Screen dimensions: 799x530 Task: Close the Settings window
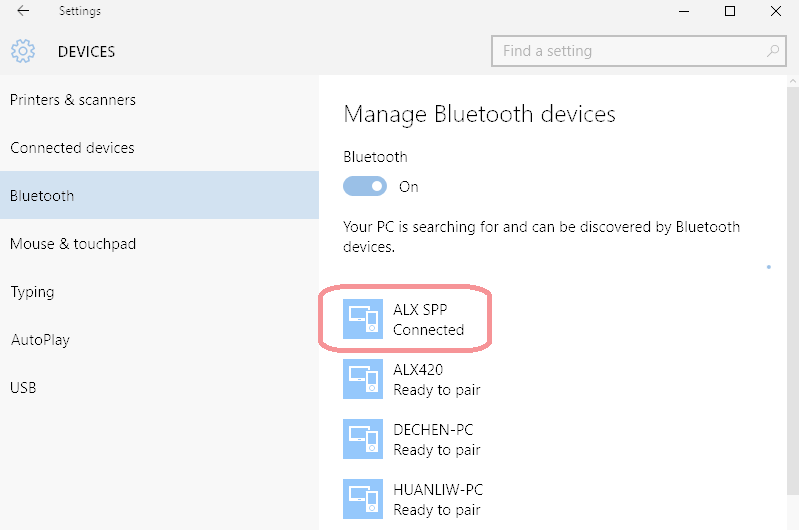776,11
